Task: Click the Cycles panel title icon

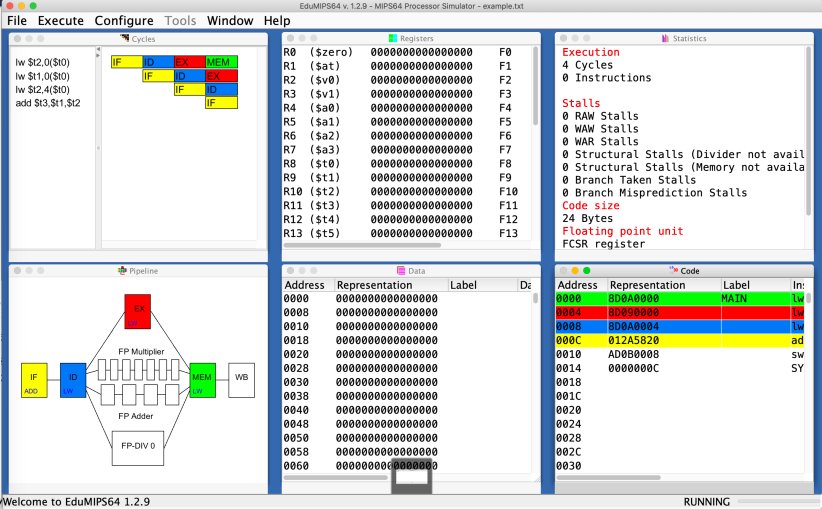Action: coord(125,39)
